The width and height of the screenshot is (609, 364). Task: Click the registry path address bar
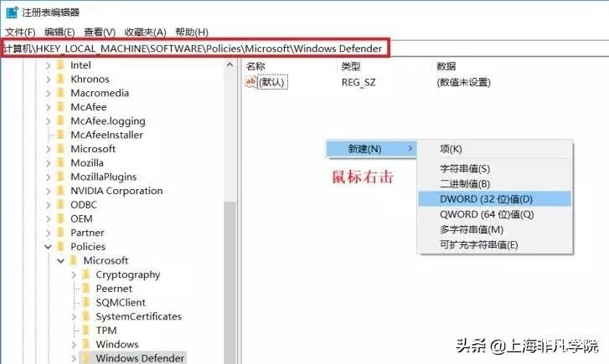coord(305,49)
